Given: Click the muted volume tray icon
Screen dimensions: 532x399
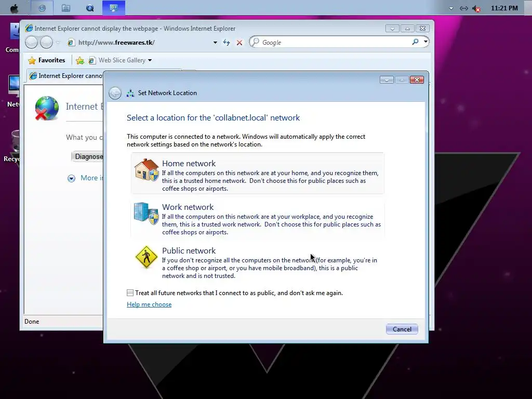Looking at the screenshot, I should [x=476, y=8].
